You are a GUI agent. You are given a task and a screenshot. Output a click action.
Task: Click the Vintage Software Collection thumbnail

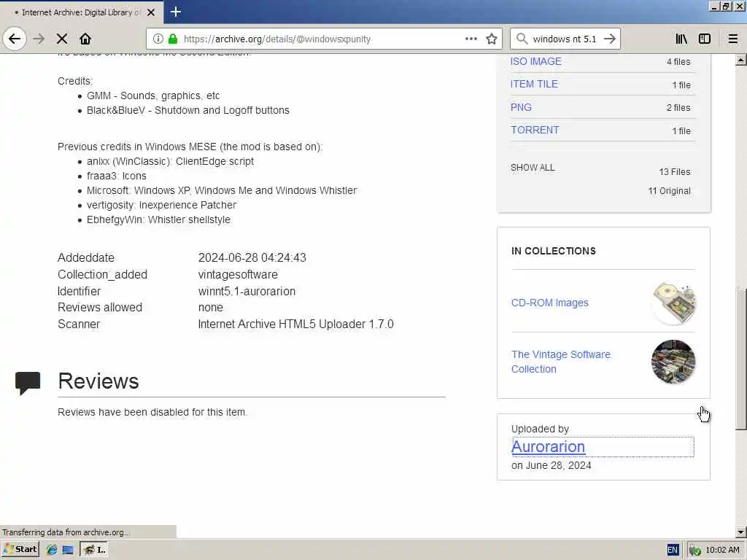pos(673,362)
